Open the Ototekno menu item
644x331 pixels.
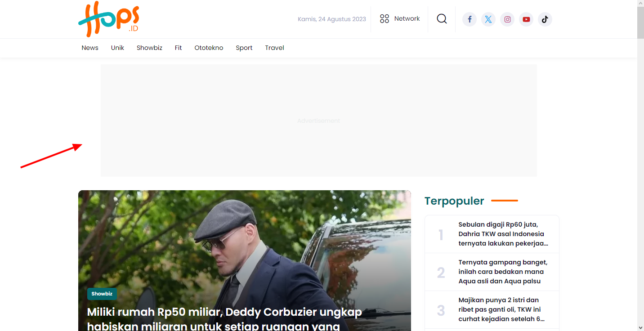209,48
